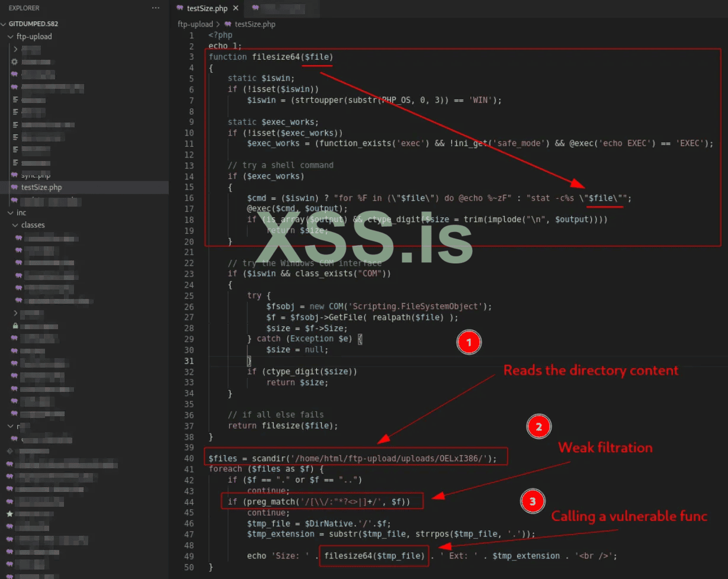The width and height of the screenshot is (728, 579).
Task: Click ftp-upload in the breadcrumb trail
Action: point(195,24)
